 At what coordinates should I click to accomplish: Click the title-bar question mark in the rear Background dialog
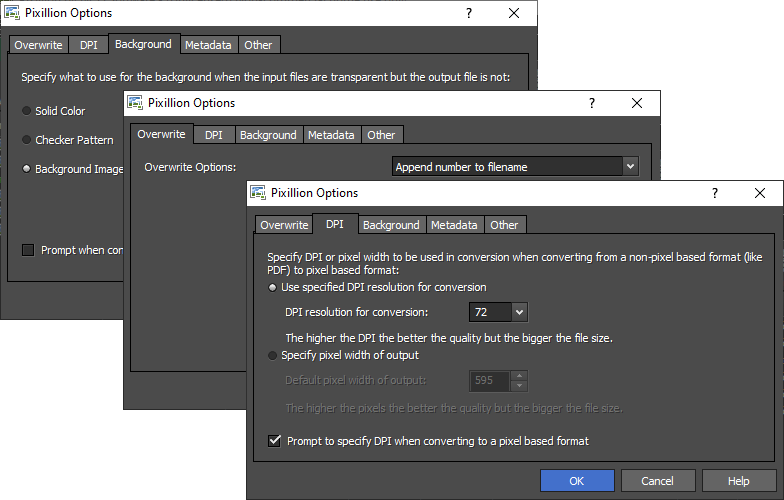(x=468, y=13)
